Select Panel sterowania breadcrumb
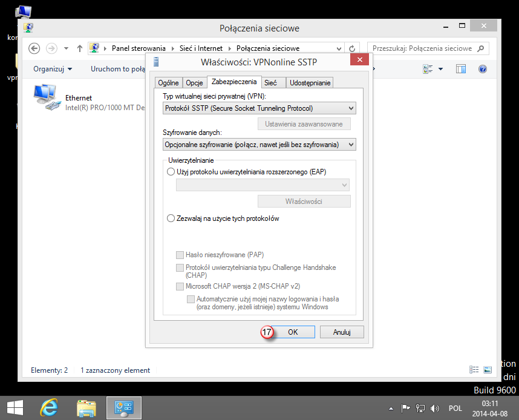This screenshot has height=420, width=519. pos(139,48)
